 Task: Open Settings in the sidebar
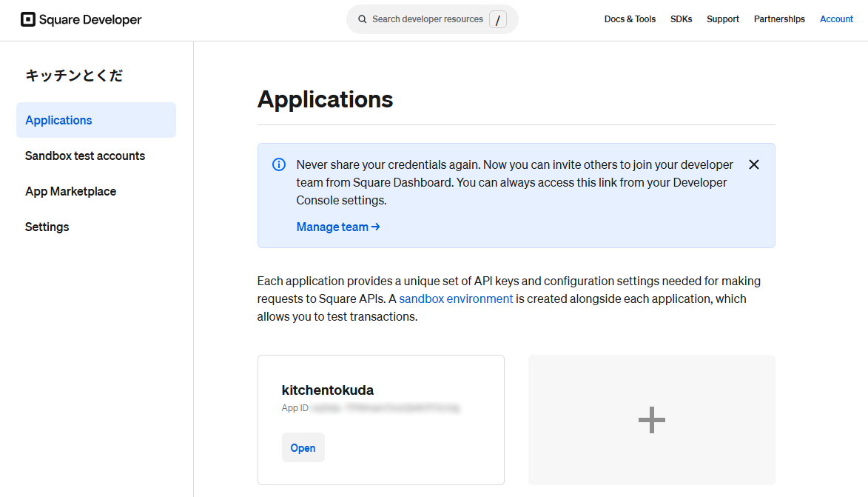pos(47,227)
